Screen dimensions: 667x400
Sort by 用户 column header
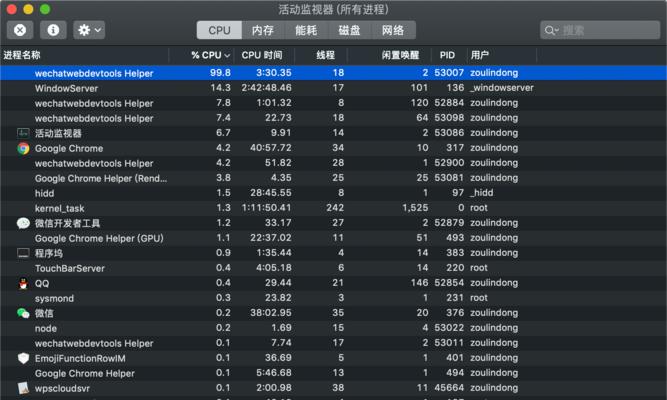[x=480, y=55]
